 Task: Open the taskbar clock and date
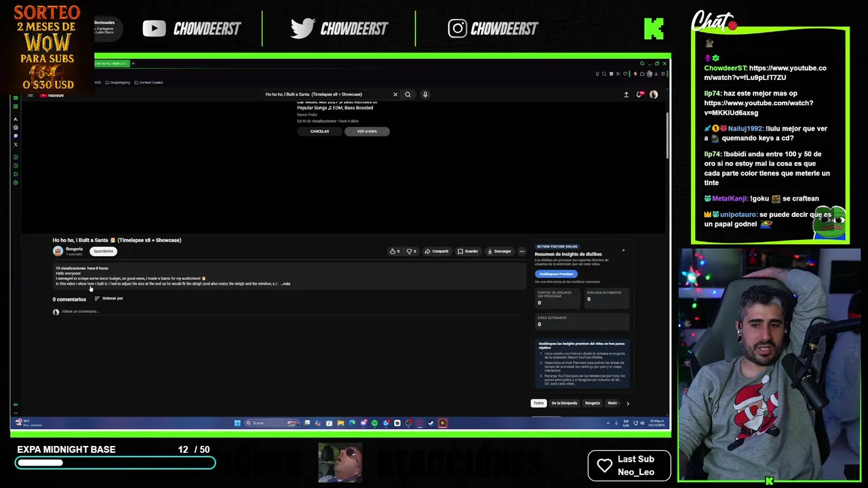pyautogui.click(x=657, y=423)
